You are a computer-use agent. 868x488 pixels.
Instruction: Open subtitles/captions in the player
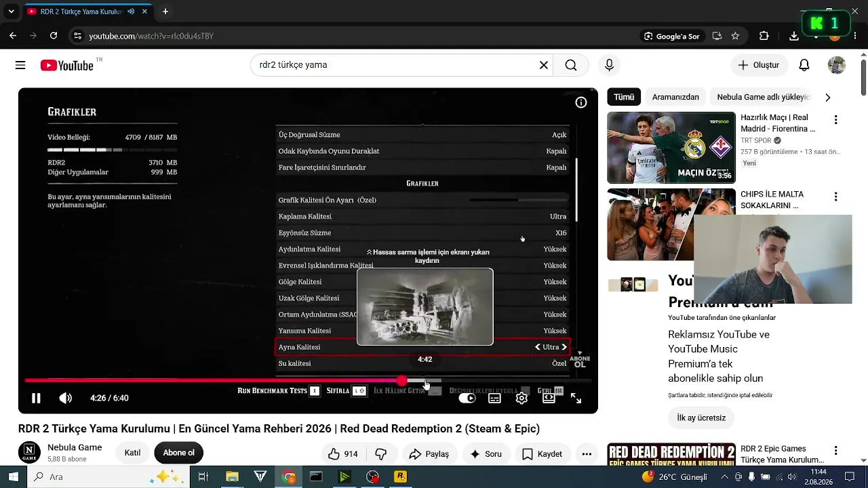point(495,399)
